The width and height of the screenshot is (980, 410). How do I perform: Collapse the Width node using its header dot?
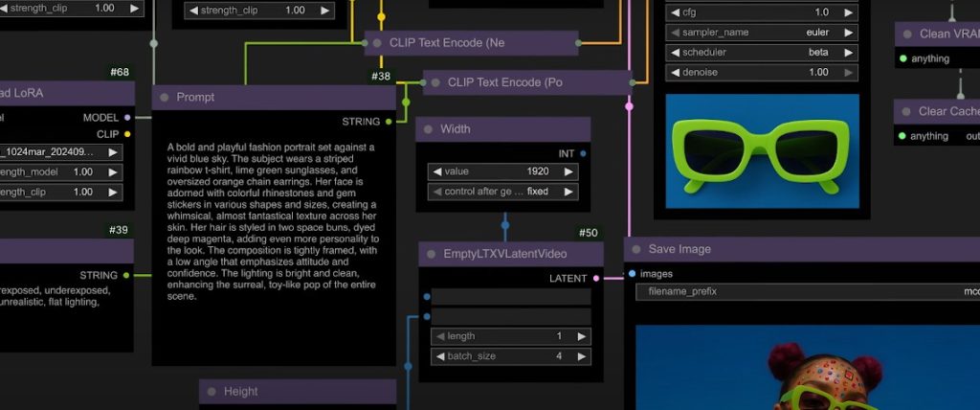coord(428,129)
